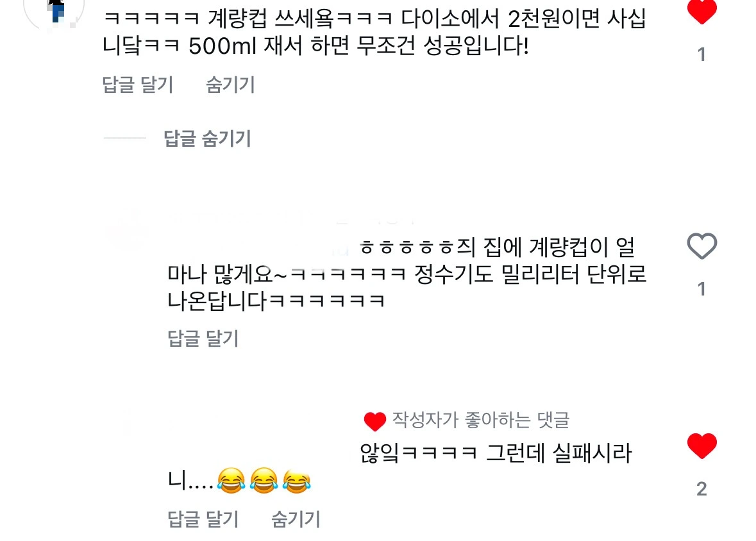This screenshot has height=541, width=756.
Task: Show who liked the comment with 2 likes
Action: pos(701,489)
